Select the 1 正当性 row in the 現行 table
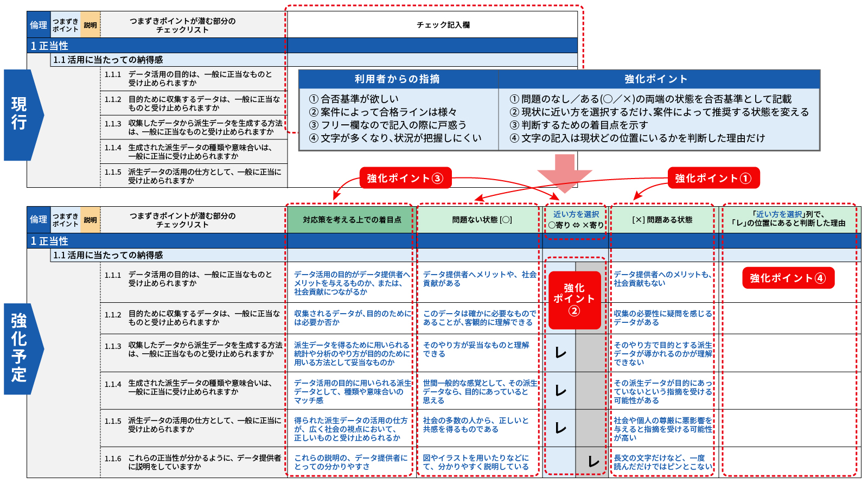Viewport: 868px width, 483px height. coord(302,46)
